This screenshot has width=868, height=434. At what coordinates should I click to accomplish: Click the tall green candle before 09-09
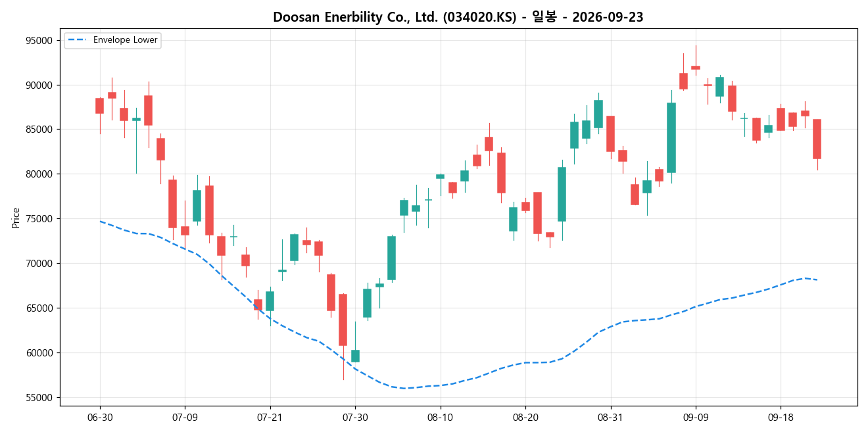pos(671,137)
